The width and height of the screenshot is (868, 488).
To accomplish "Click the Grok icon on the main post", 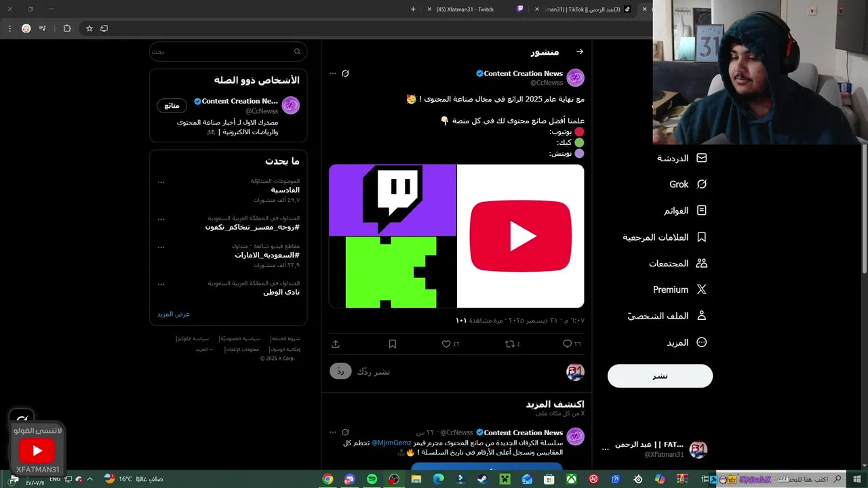I will click(345, 73).
